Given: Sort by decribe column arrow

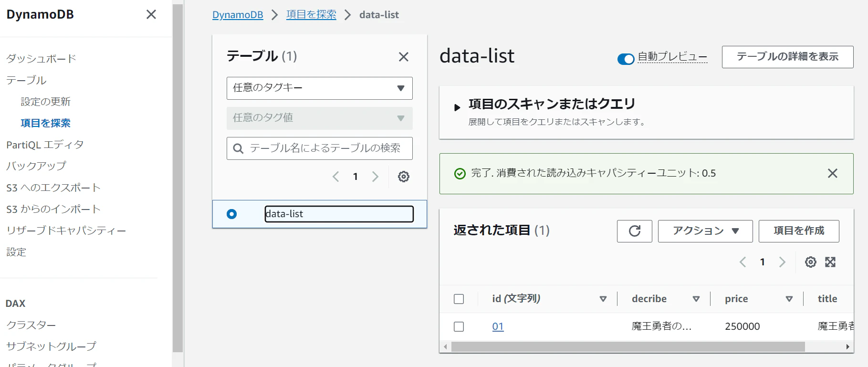Looking at the screenshot, I should pos(696,299).
